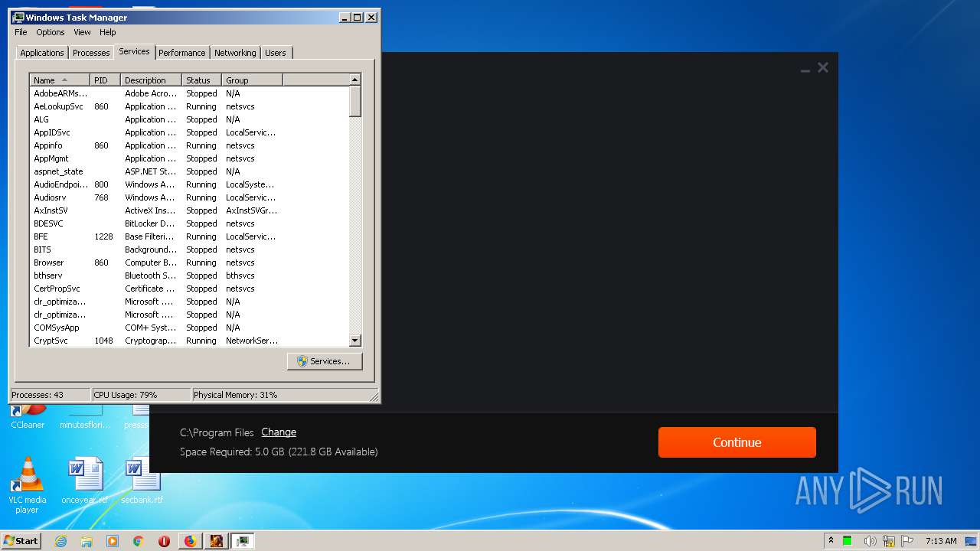Select the AdobeARMs... service row
This screenshot has height=551, width=980.
tap(189, 93)
